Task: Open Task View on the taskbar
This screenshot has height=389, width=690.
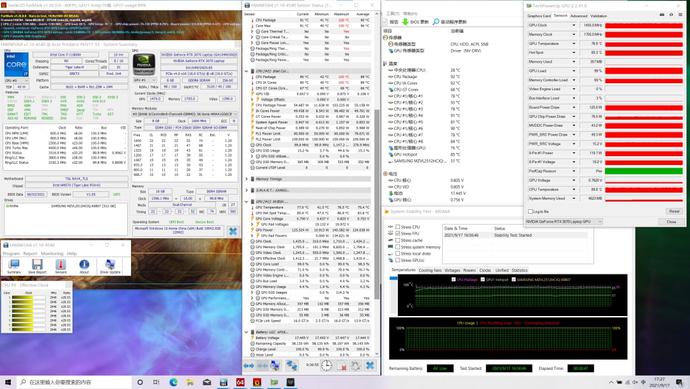Action: 156,382
